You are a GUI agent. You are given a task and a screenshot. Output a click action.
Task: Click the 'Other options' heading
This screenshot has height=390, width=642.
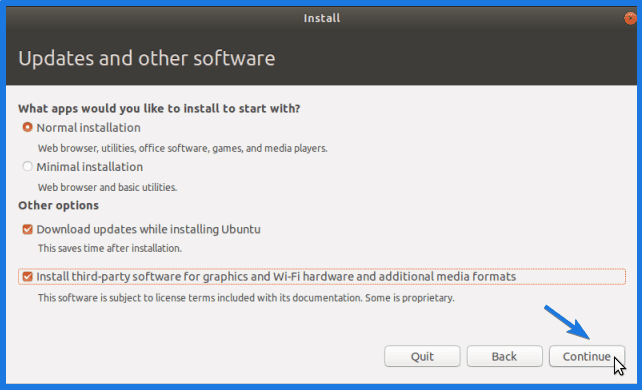[59, 205]
